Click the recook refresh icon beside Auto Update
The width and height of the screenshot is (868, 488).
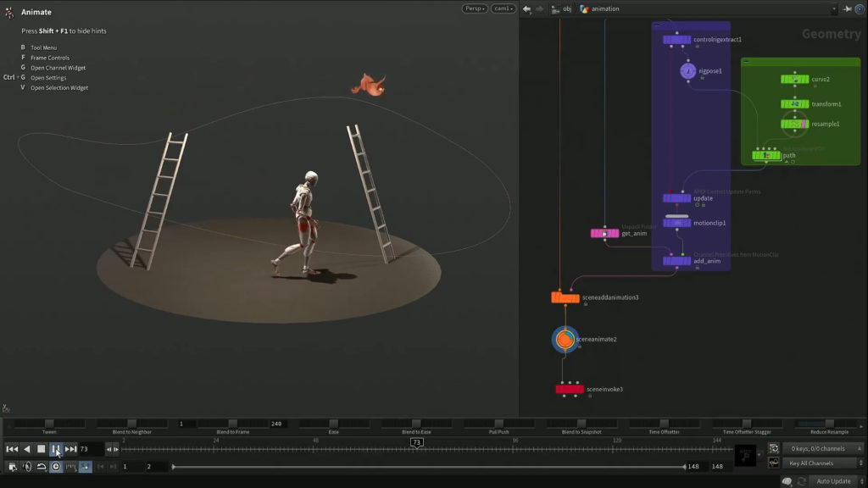(x=804, y=480)
